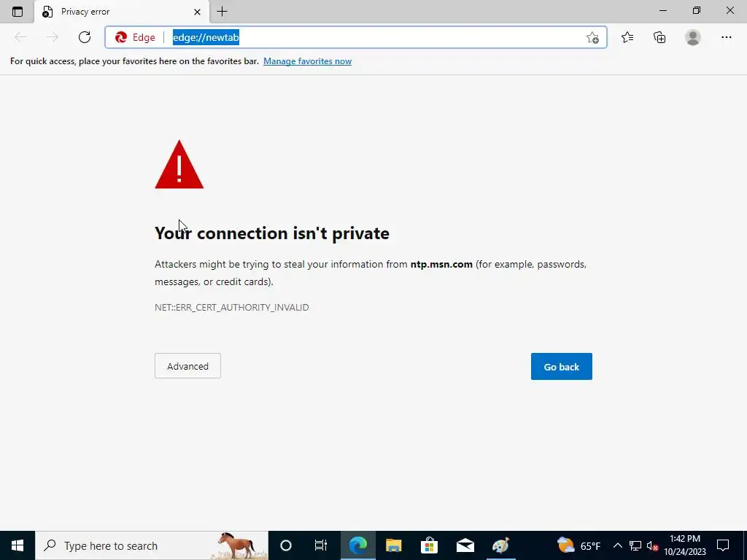Open the profile avatar menu
Image resolution: width=747 pixels, height=560 pixels.
coord(693,37)
